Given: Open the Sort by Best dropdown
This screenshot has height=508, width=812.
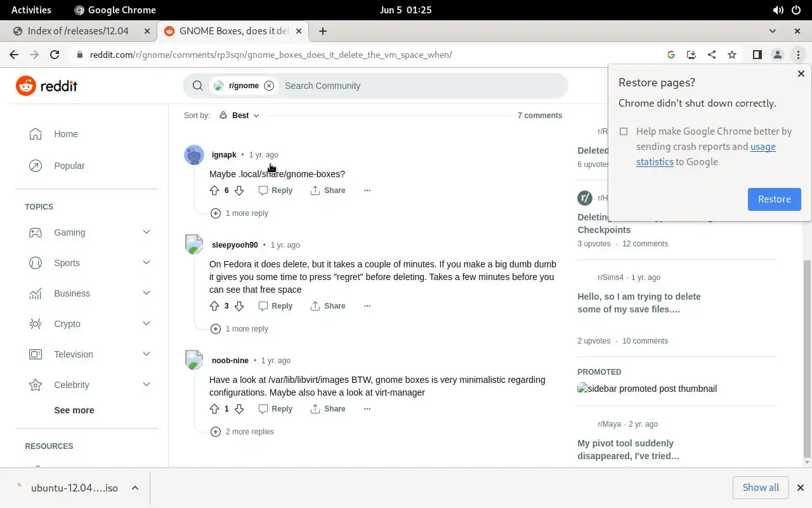Looking at the screenshot, I should click(x=239, y=116).
